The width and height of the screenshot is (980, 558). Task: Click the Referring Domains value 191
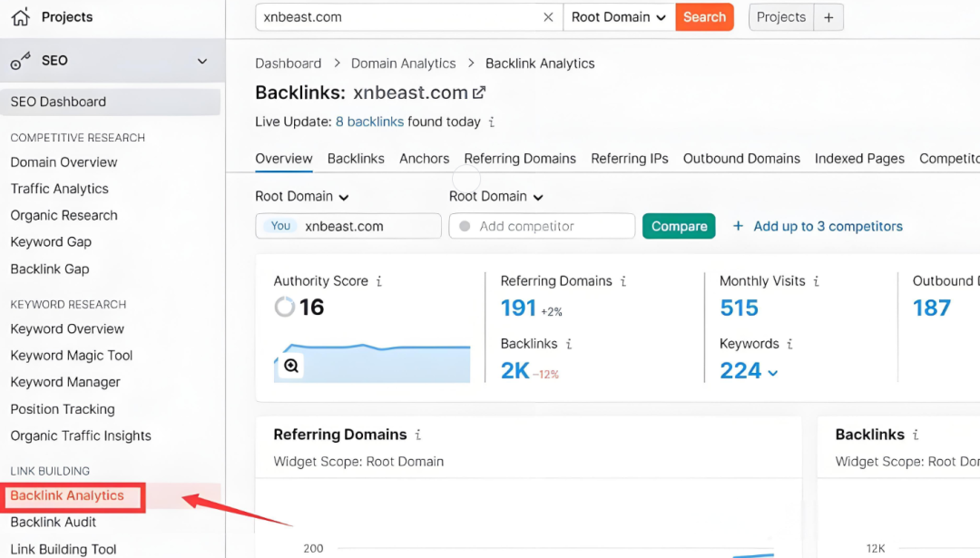[x=518, y=308]
